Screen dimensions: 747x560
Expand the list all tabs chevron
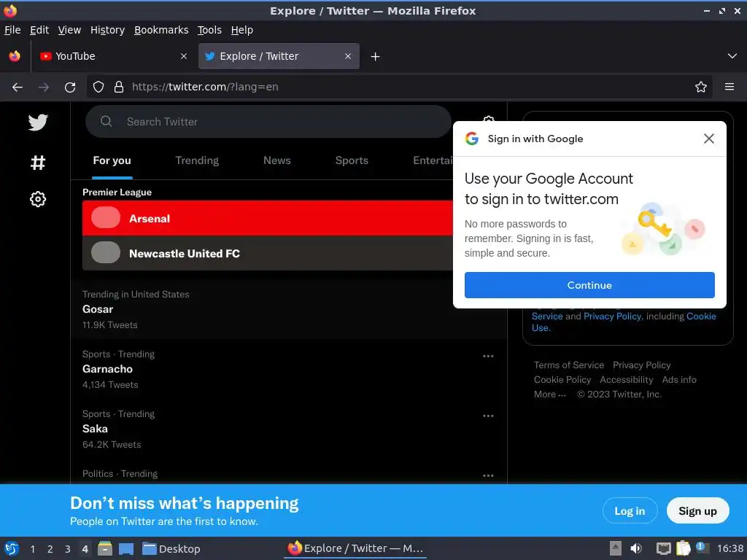click(x=732, y=56)
